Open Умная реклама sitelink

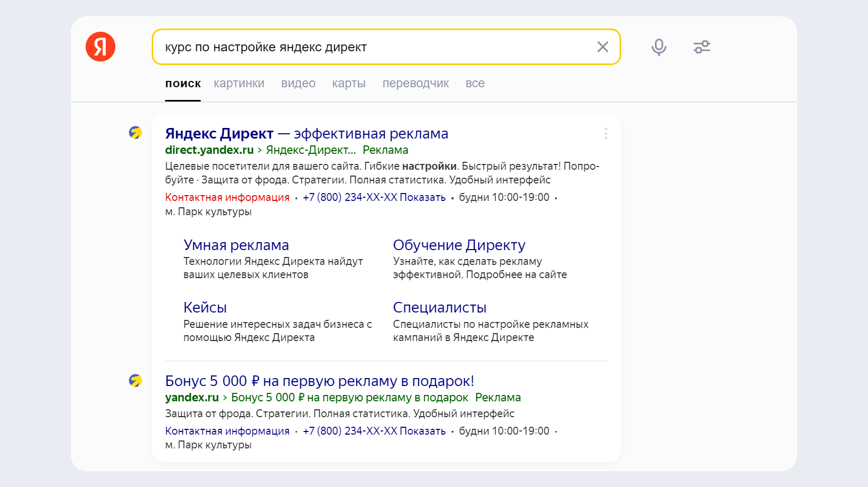tap(236, 245)
